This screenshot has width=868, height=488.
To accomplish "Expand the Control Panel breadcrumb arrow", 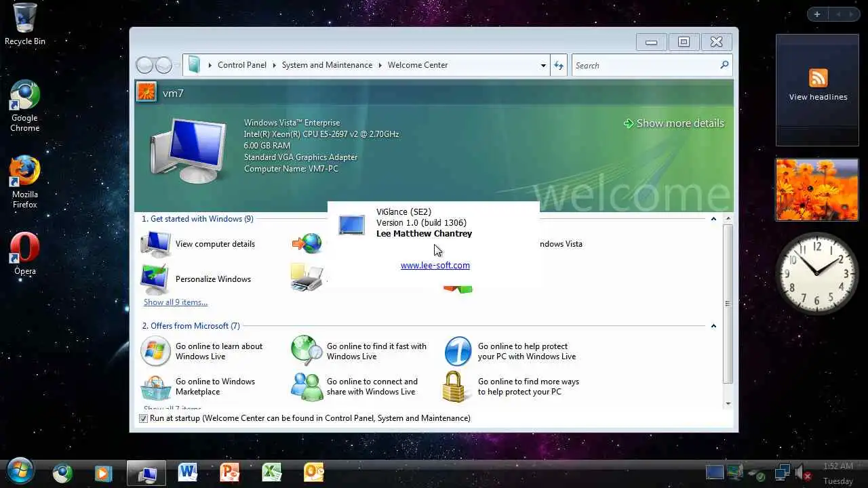I will (x=275, y=66).
